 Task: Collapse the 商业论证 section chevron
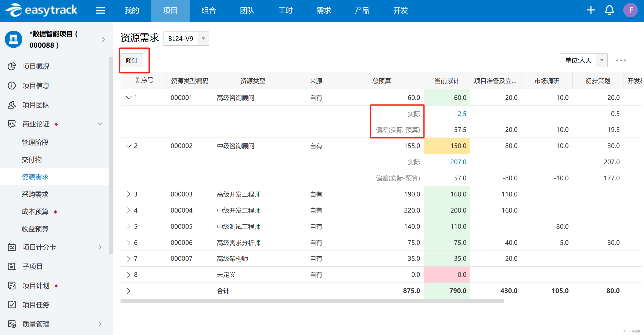100,124
